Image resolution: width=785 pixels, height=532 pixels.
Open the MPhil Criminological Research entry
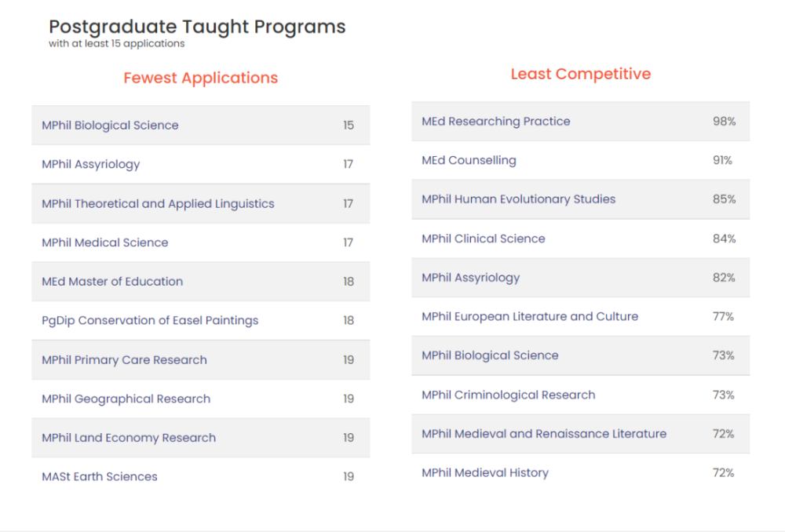coord(581,395)
